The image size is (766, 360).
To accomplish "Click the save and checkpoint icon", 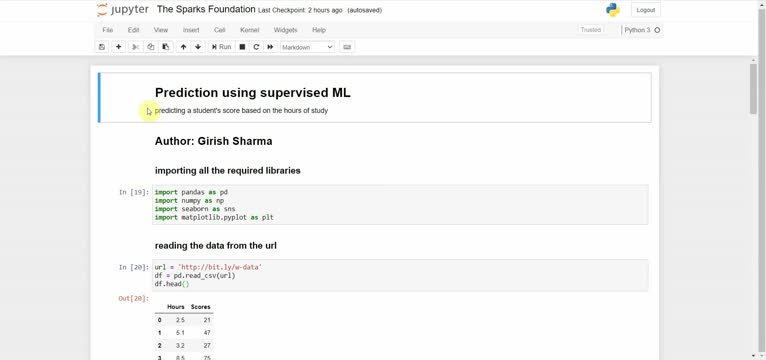I will click(102, 47).
